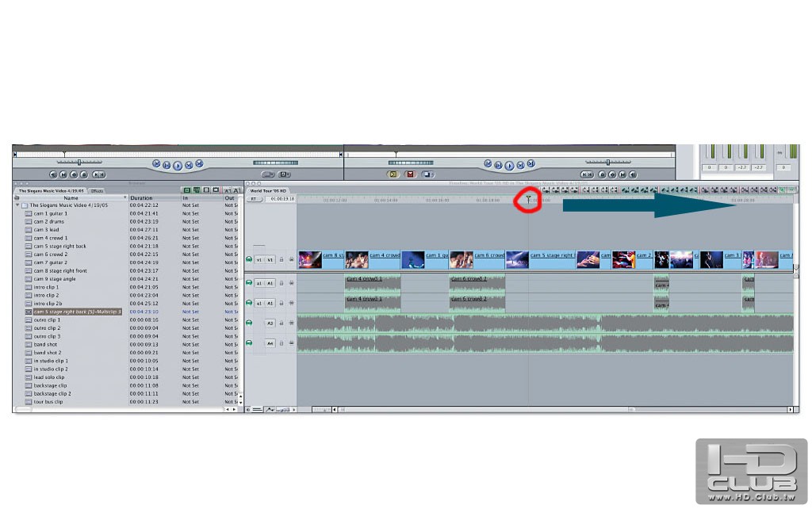This screenshot has height=509, width=812.
Task: Toggle Auto Select on the V1 track
Action: click(x=292, y=259)
